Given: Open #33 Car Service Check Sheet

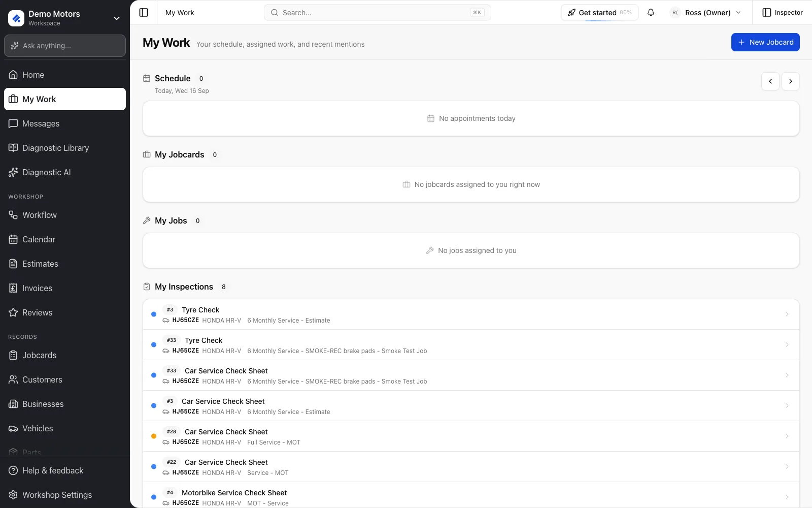Looking at the screenshot, I should (x=471, y=375).
